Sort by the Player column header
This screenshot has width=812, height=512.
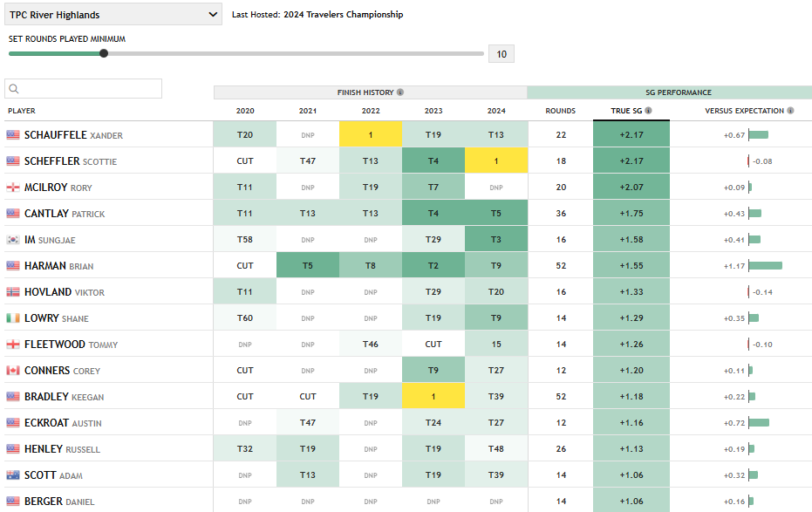[22, 111]
